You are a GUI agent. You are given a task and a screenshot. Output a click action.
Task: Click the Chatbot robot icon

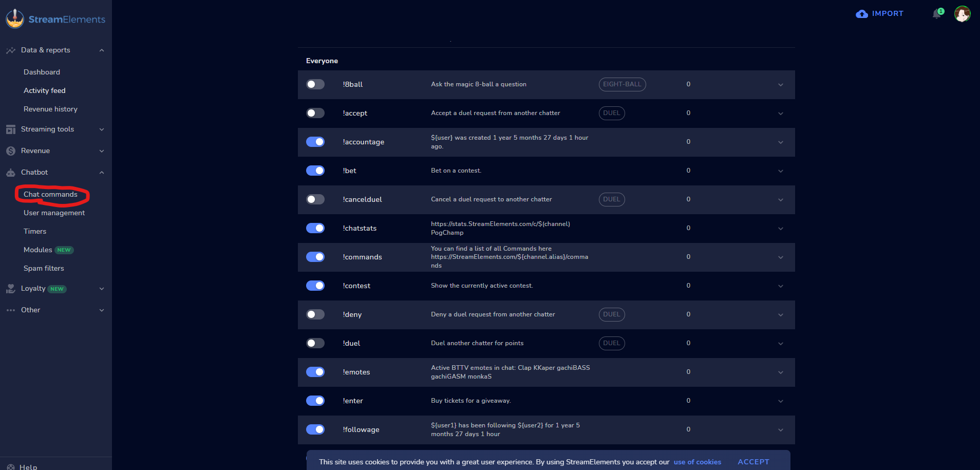11,173
